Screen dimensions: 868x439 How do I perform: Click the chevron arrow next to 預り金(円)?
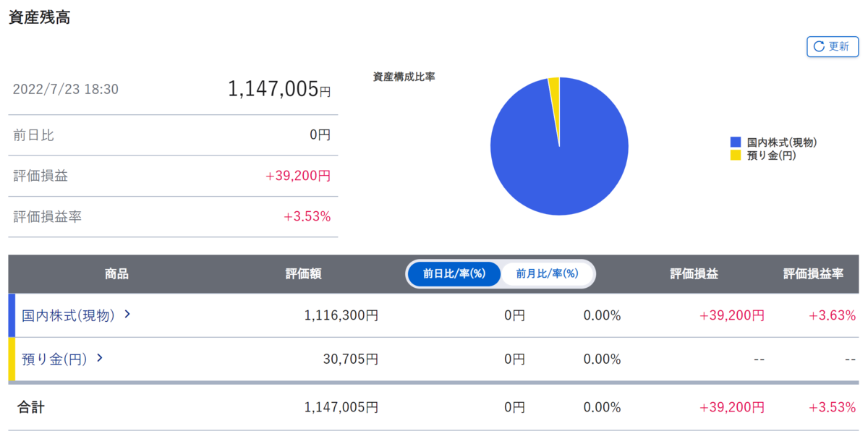pyautogui.click(x=100, y=359)
